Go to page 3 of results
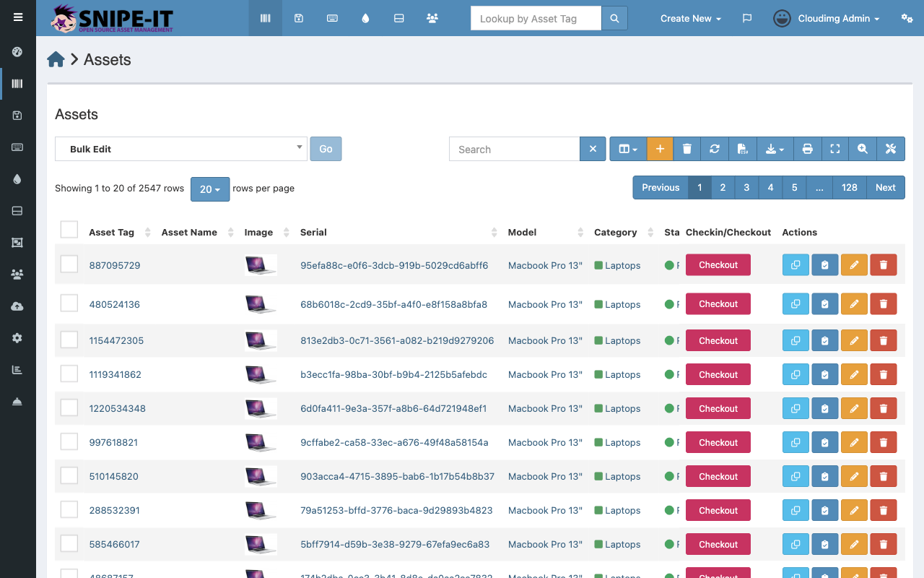This screenshot has height=578, width=924. [746, 187]
